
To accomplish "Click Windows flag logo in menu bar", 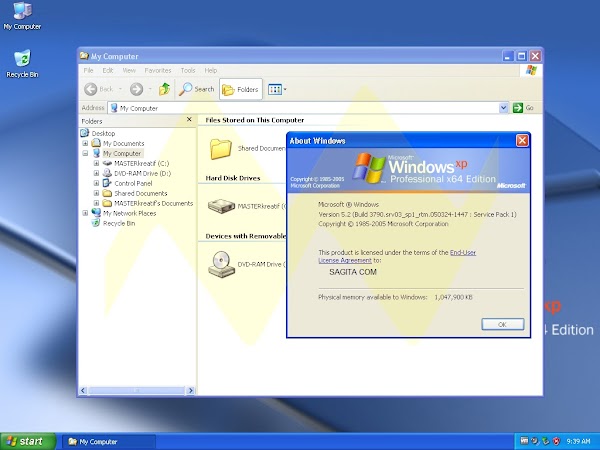I will [x=531, y=70].
